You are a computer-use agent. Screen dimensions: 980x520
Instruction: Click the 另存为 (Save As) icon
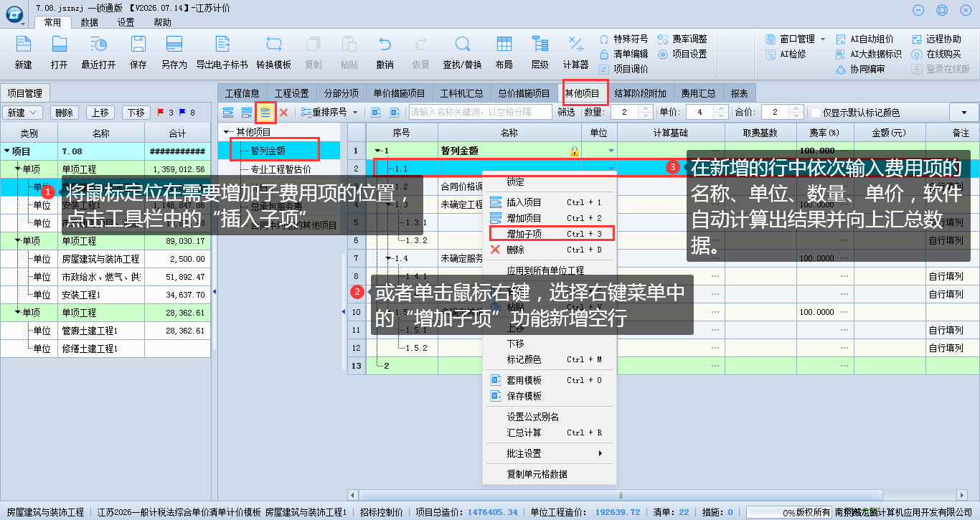(174, 44)
